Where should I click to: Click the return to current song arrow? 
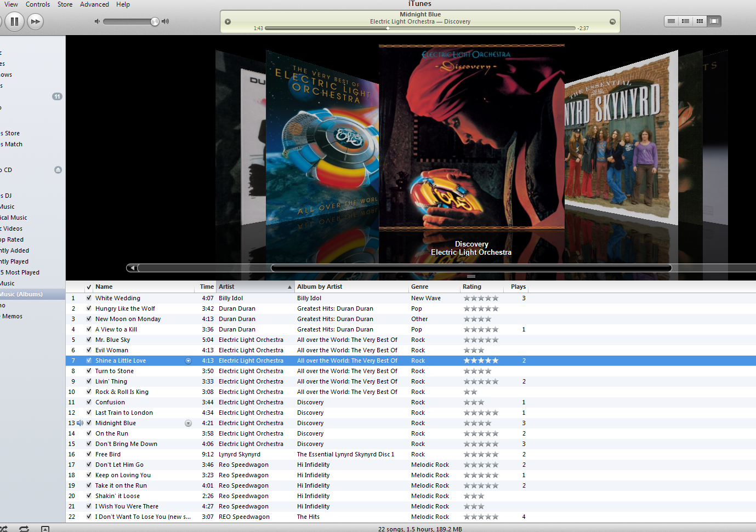(x=612, y=22)
